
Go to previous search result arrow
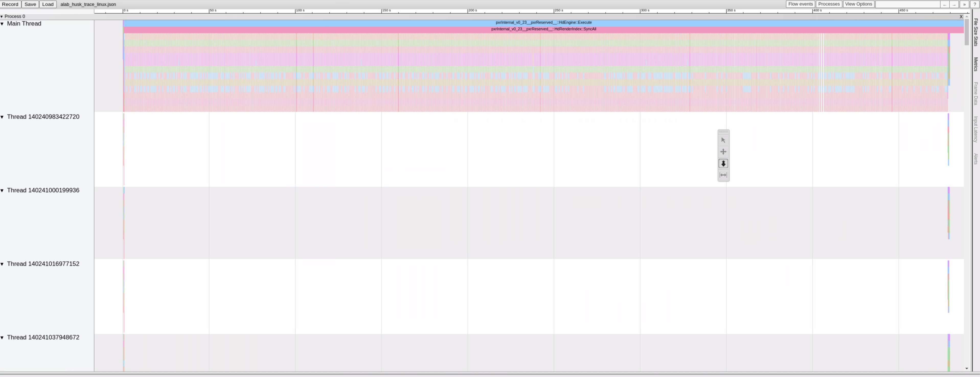(x=945, y=4)
